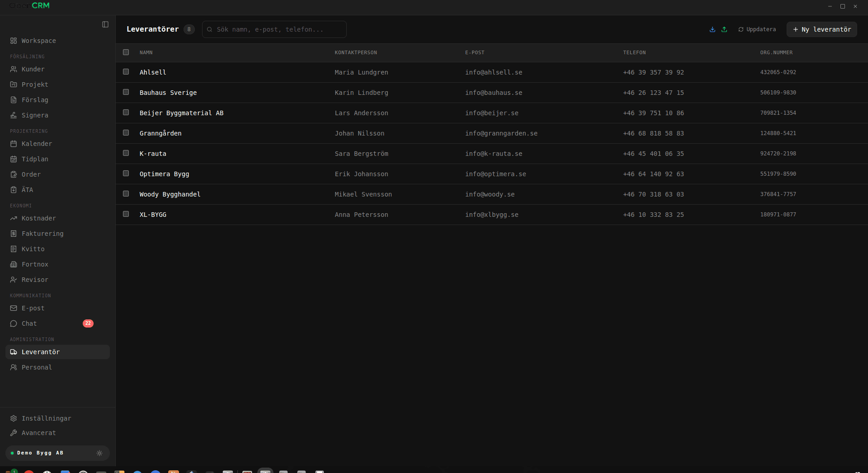Select Leverantör in the sidebar
This screenshot has width=868, height=473.
(x=57, y=352)
